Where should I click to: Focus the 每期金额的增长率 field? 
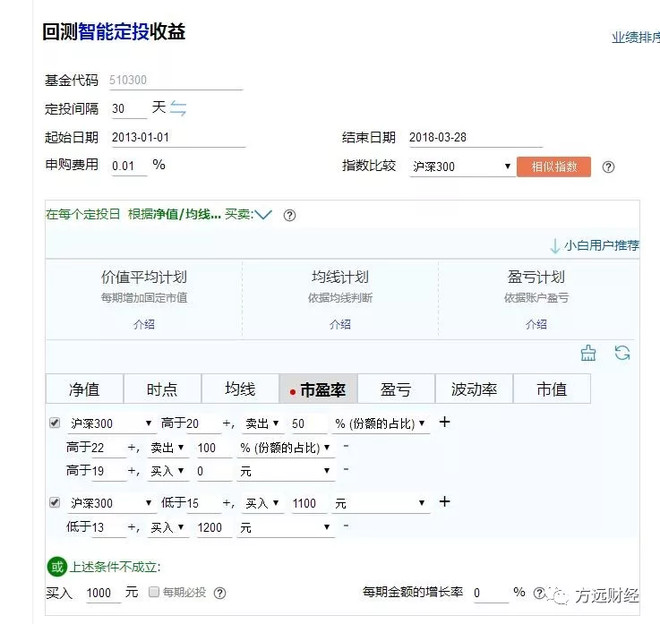(490, 593)
